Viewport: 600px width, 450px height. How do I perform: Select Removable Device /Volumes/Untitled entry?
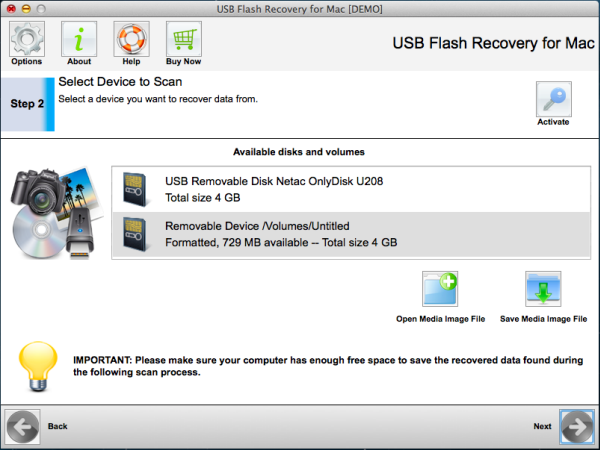351,235
